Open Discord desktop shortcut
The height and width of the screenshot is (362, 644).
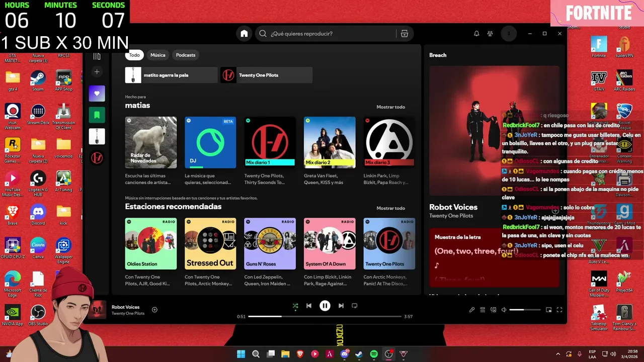click(38, 215)
